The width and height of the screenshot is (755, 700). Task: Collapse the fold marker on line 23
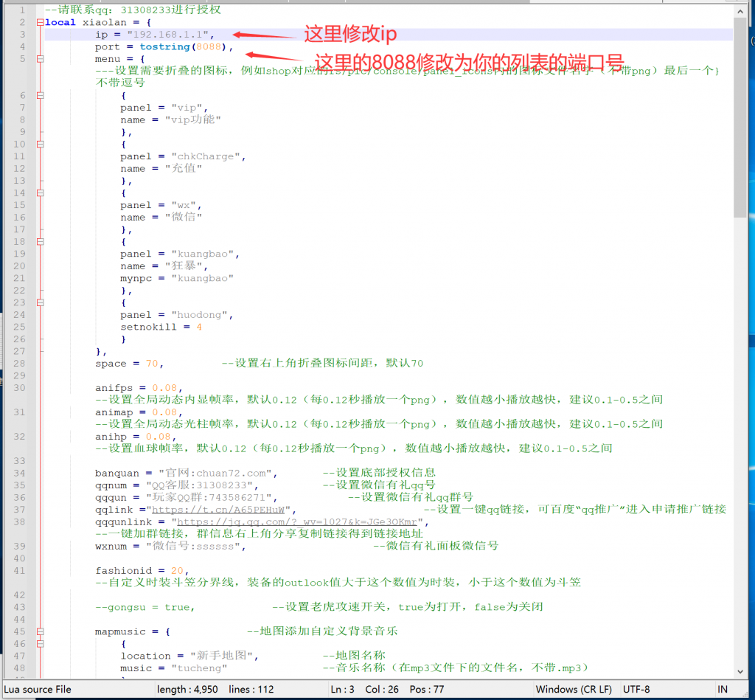click(x=41, y=302)
